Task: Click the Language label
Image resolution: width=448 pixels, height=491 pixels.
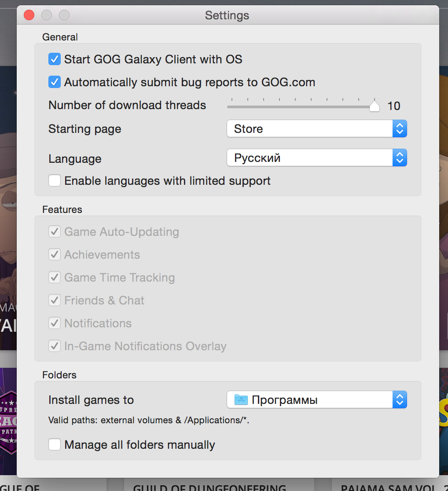Action: coord(75,159)
